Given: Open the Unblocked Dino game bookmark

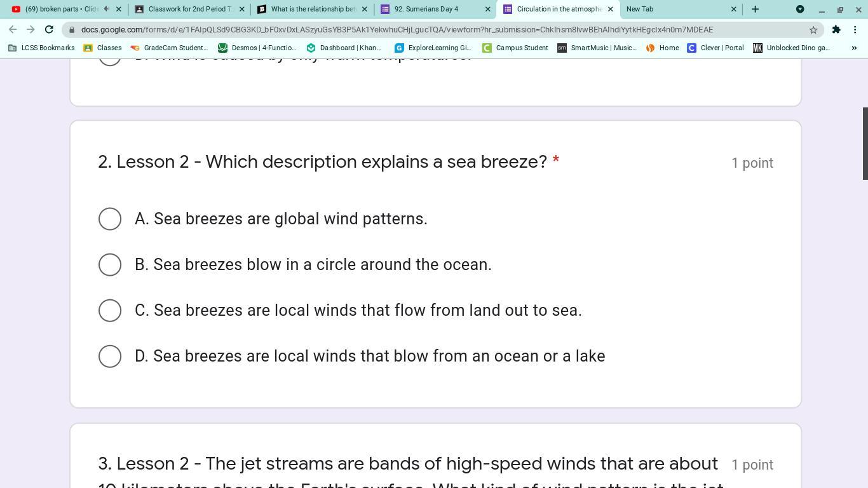Looking at the screenshot, I should (792, 48).
